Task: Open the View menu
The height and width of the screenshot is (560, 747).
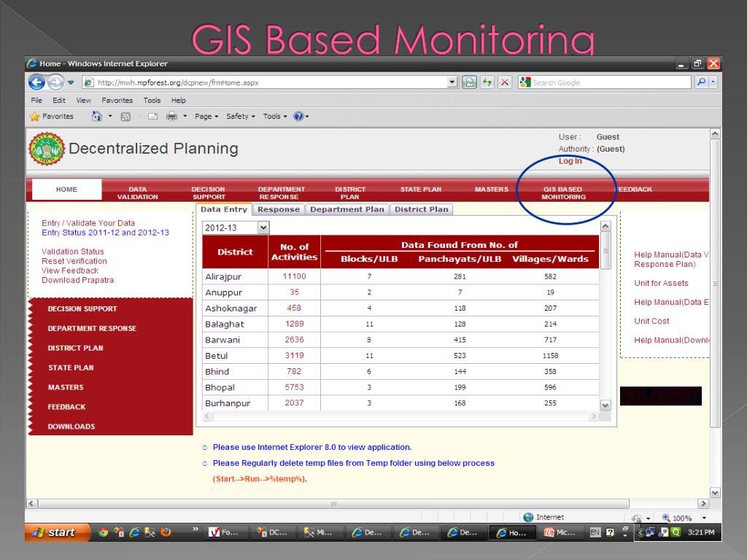Action: 83,101
